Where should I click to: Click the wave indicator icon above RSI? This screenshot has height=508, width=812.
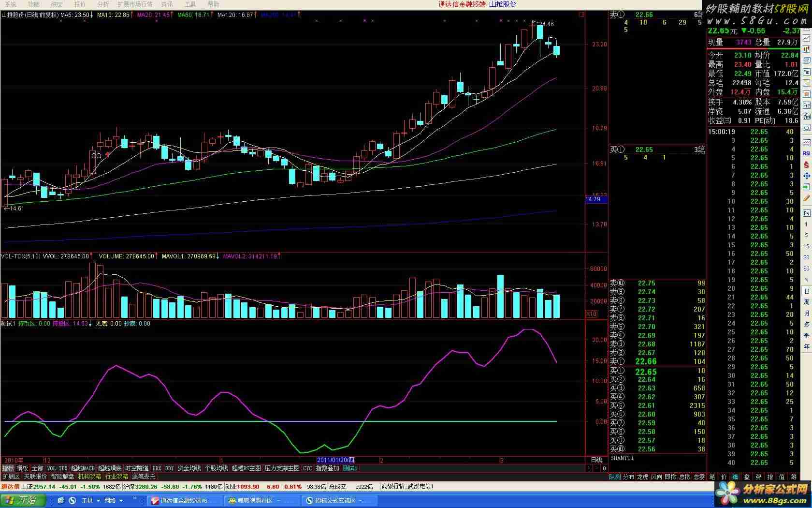[806, 142]
